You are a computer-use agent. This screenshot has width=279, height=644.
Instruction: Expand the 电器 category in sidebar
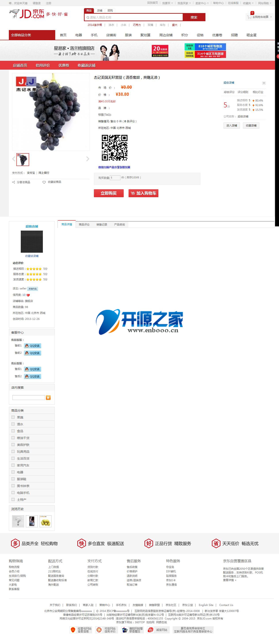point(13,472)
